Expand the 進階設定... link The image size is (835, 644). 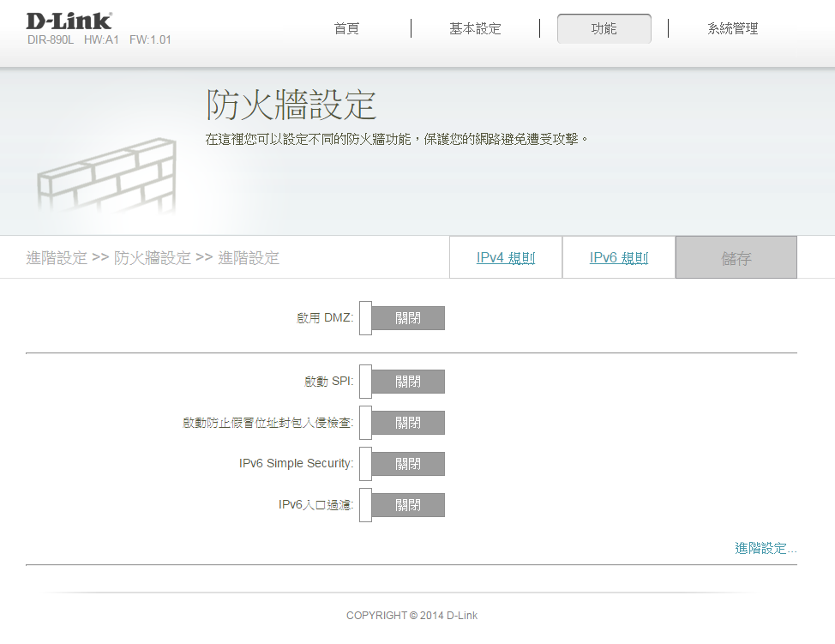coord(766,548)
